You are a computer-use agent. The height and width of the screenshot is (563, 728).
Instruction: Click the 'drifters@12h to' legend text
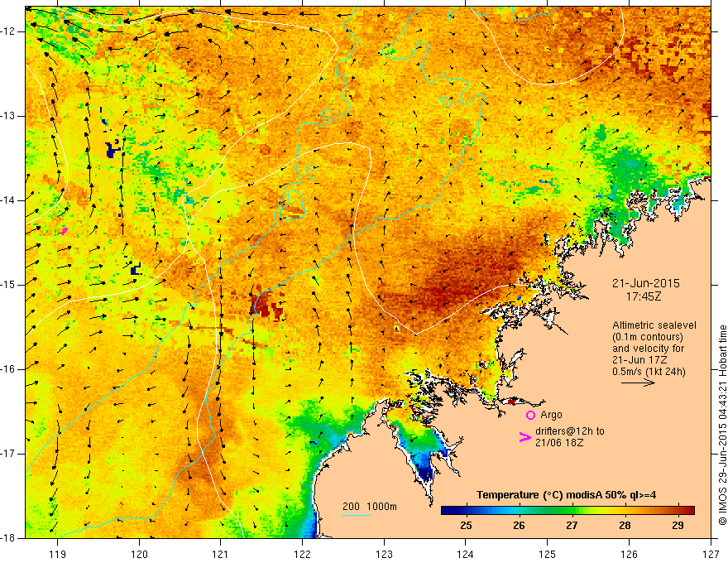[x=570, y=431]
